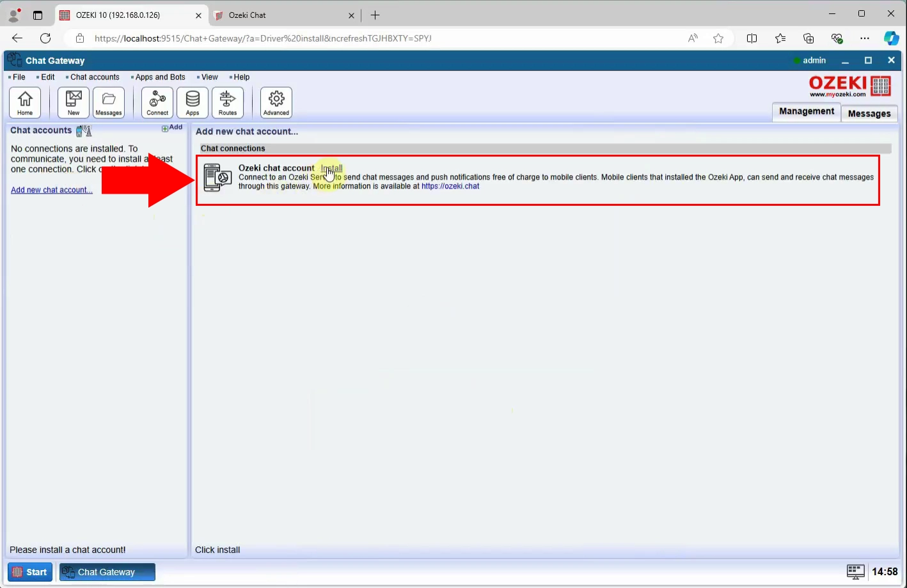Click the read aloud icon in address bar
This screenshot has height=588, width=907.
pos(693,38)
